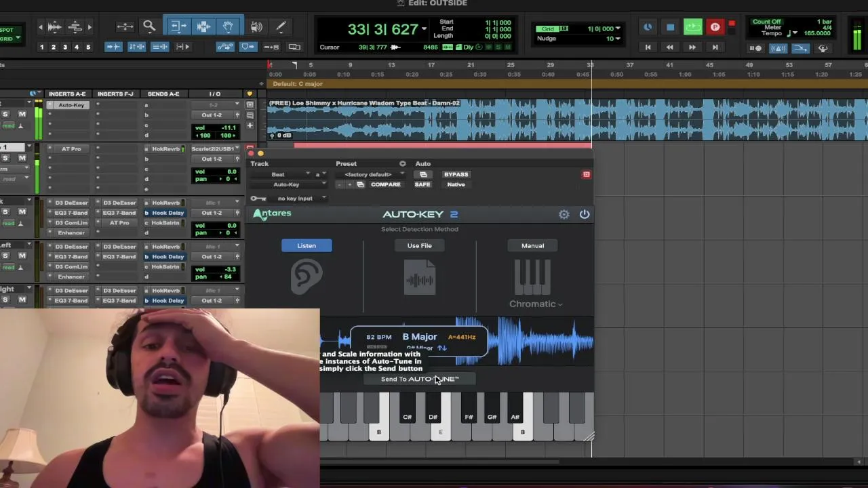868x488 pixels.
Task: Click the green loop play button
Action: [692, 27]
